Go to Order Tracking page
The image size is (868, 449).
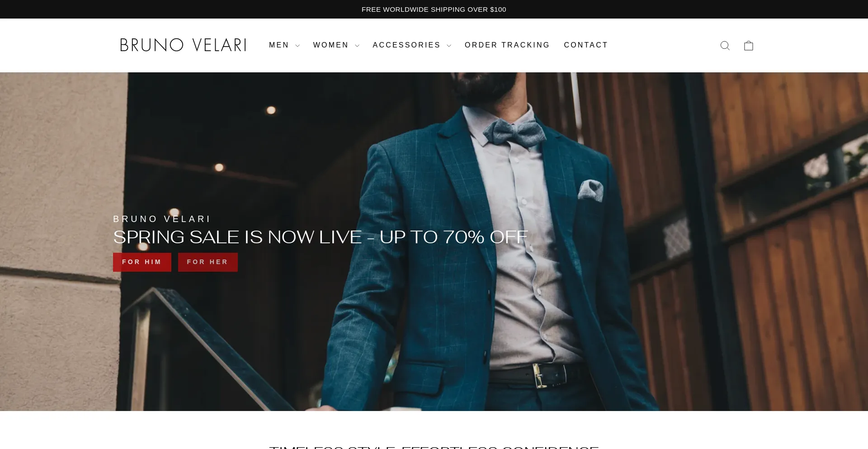click(x=507, y=45)
